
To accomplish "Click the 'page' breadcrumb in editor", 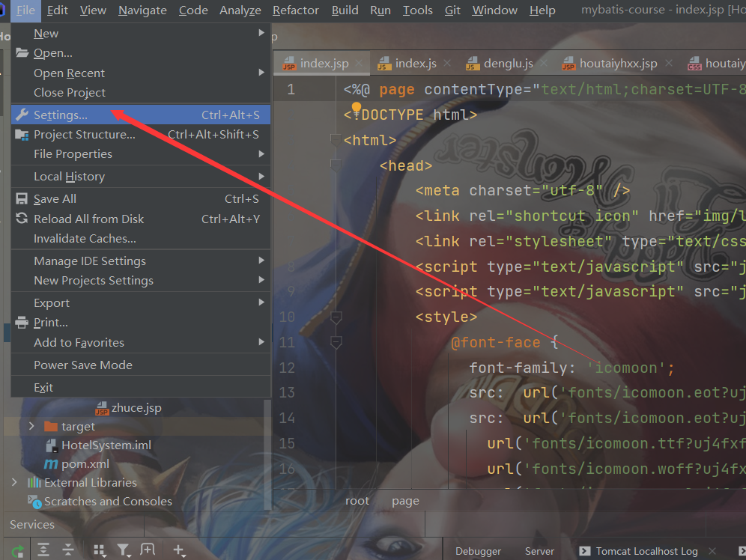I will (405, 501).
